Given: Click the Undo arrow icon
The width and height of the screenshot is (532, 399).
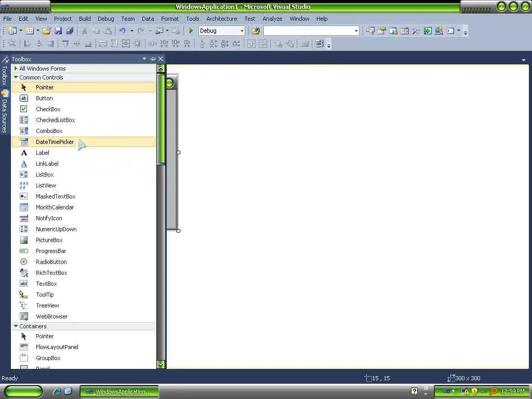Looking at the screenshot, I should click(123, 31).
